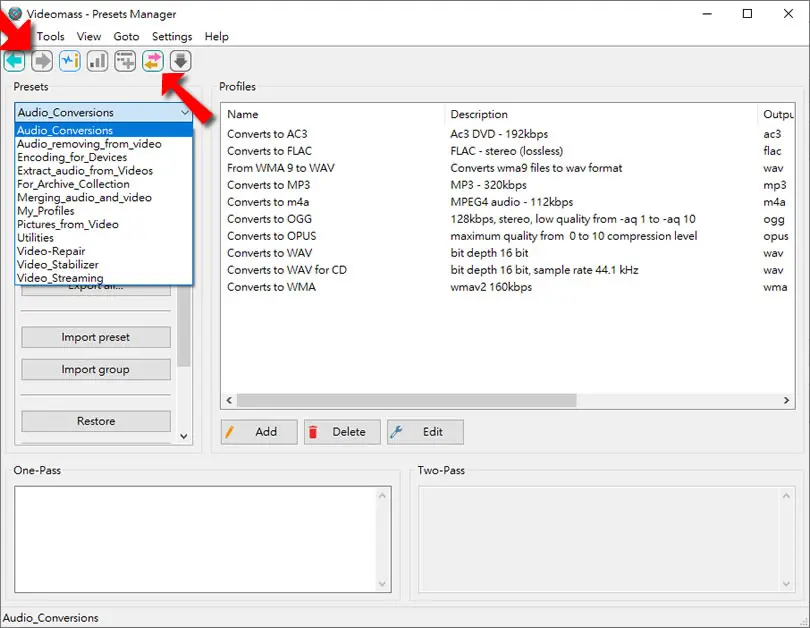Click the gray forward arrow toolbar icon
The width and height of the screenshot is (810, 628).
click(x=42, y=61)
